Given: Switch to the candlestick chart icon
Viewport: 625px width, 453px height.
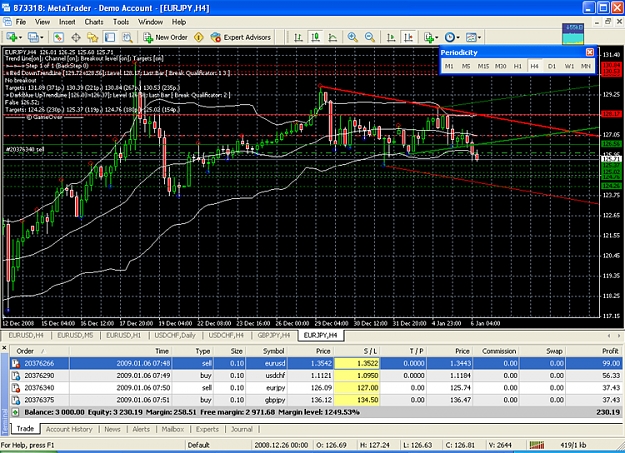Looking at the screenshot, I should coord(315,37).
